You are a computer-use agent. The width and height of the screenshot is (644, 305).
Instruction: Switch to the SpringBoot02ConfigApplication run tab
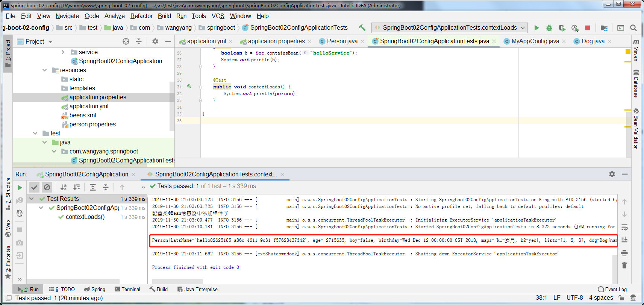(x=86, y=174)
